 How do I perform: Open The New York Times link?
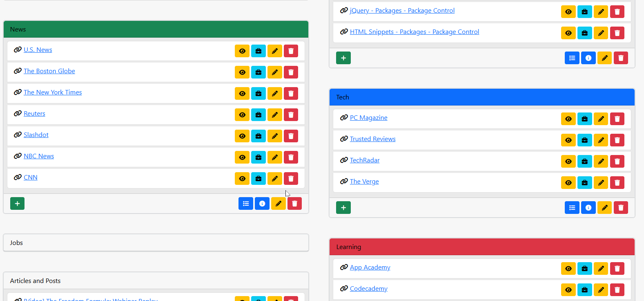(x=53, y=92)
